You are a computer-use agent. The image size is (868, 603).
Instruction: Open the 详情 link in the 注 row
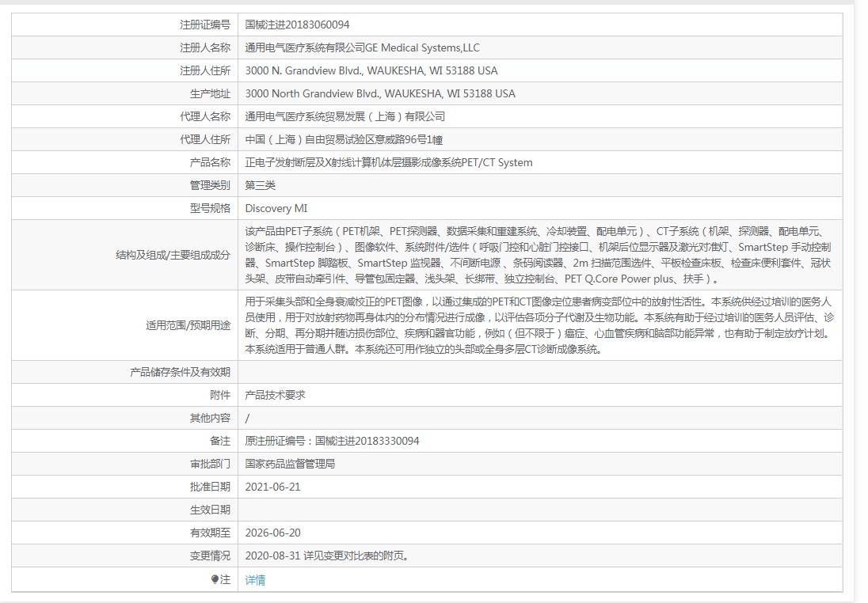pos(255,580)
